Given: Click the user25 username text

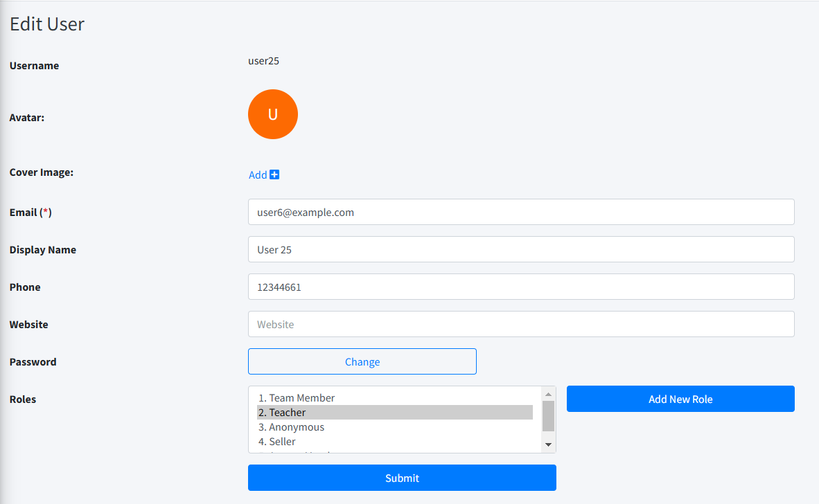Looking at the screenshot, I should click(263, 61).
